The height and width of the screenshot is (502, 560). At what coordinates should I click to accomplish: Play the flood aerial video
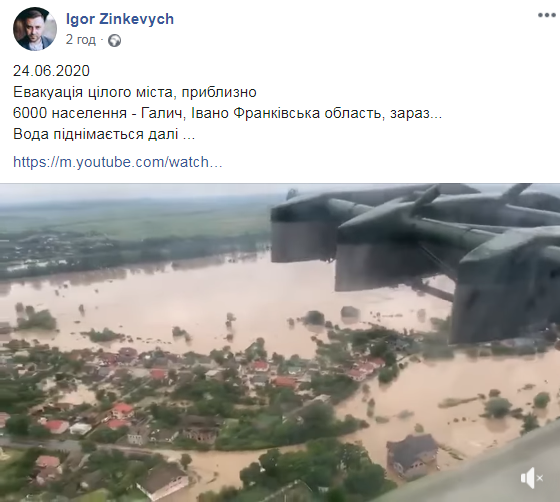click(x=280, y=343)
